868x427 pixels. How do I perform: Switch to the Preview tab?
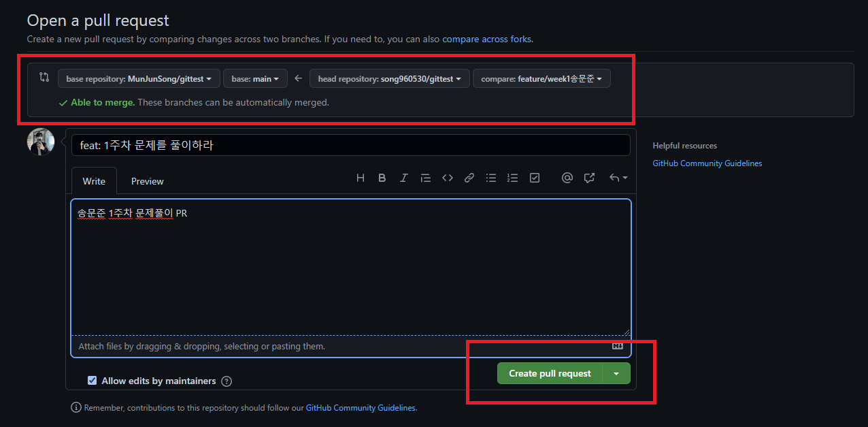147,181
